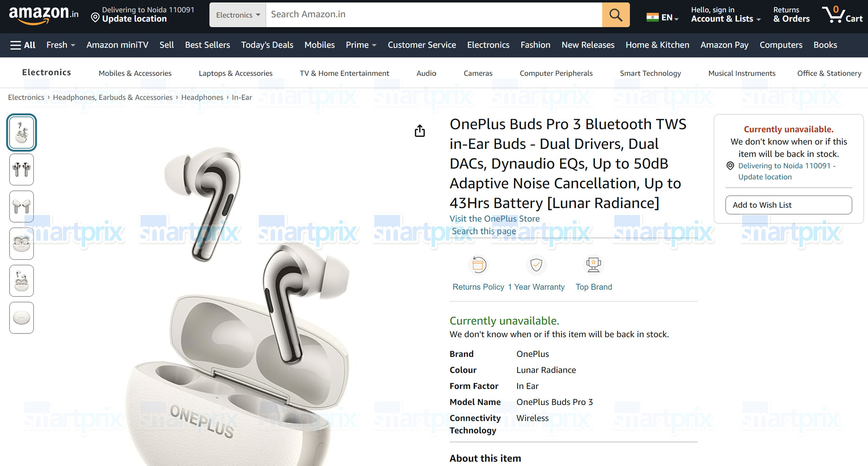Open Today's Deals in navigation bar
Image resolution: width=868 pixels, height=466 pixels.
(x=267, y=45)
